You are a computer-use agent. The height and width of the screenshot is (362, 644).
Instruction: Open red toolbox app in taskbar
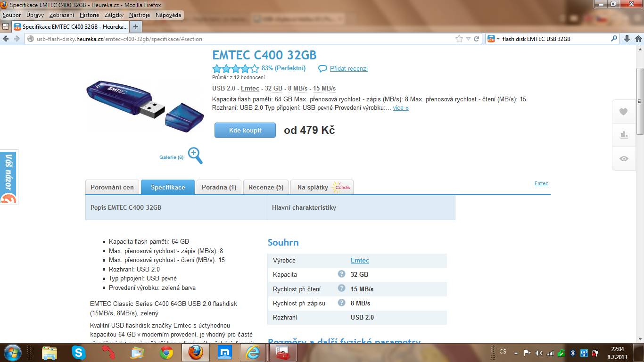pyautogui.click(x=283, y=353)
